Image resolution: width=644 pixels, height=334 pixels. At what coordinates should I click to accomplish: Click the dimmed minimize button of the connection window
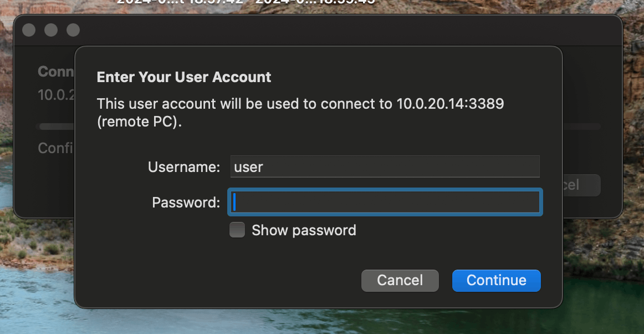[x=51, y=30]
